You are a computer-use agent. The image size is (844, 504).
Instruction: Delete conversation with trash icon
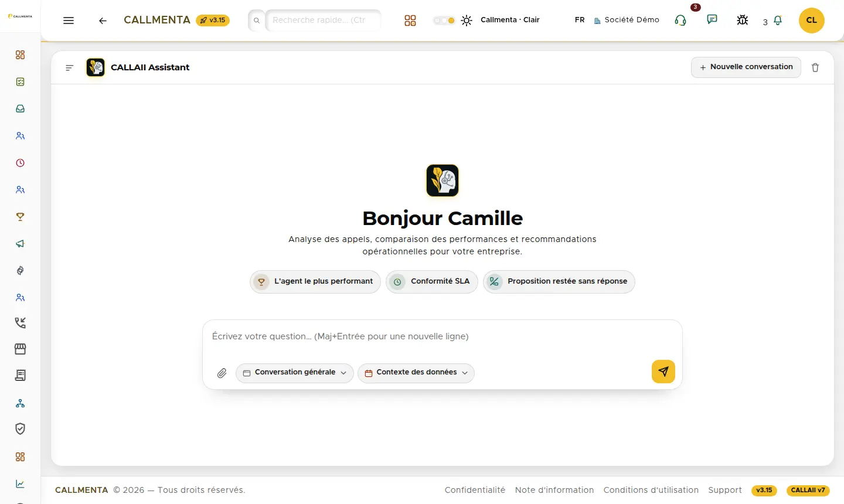click(815, 67)
